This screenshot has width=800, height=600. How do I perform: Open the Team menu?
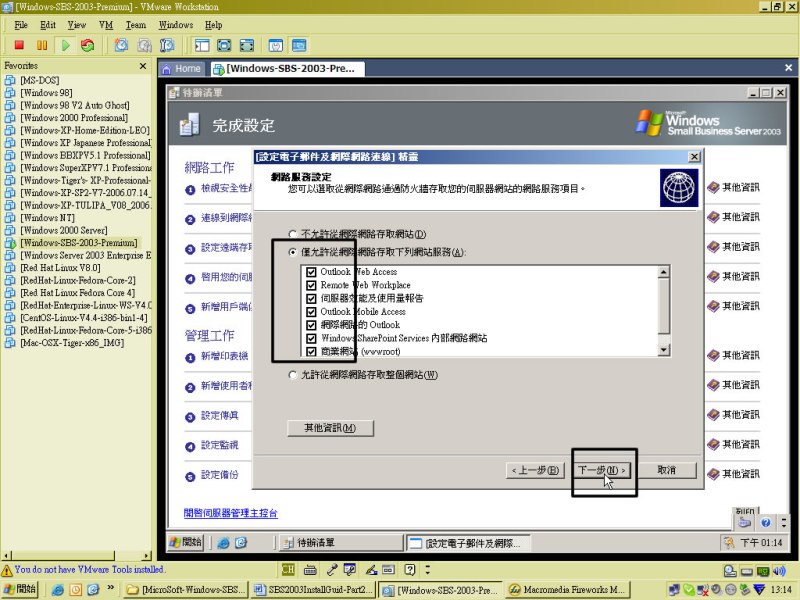click(x=135, y=24)
